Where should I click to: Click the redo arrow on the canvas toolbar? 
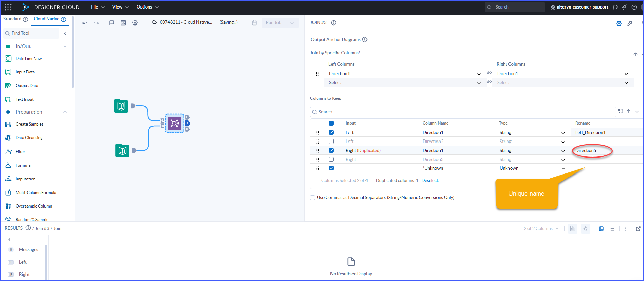pos(96,23)
